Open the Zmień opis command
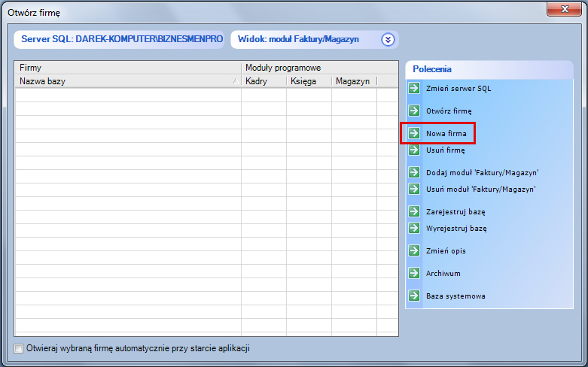Screen dimensions: 588x367 coord(446,251)
